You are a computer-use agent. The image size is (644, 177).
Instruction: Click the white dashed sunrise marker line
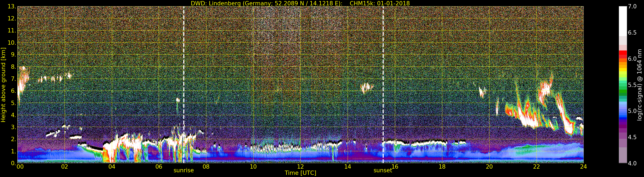(184, 85)
